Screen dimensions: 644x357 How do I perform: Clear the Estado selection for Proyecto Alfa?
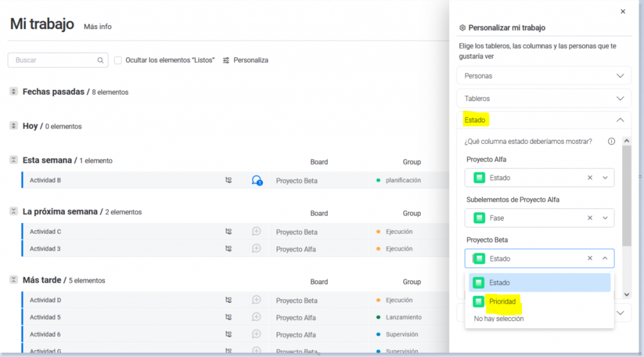(590, 178)
